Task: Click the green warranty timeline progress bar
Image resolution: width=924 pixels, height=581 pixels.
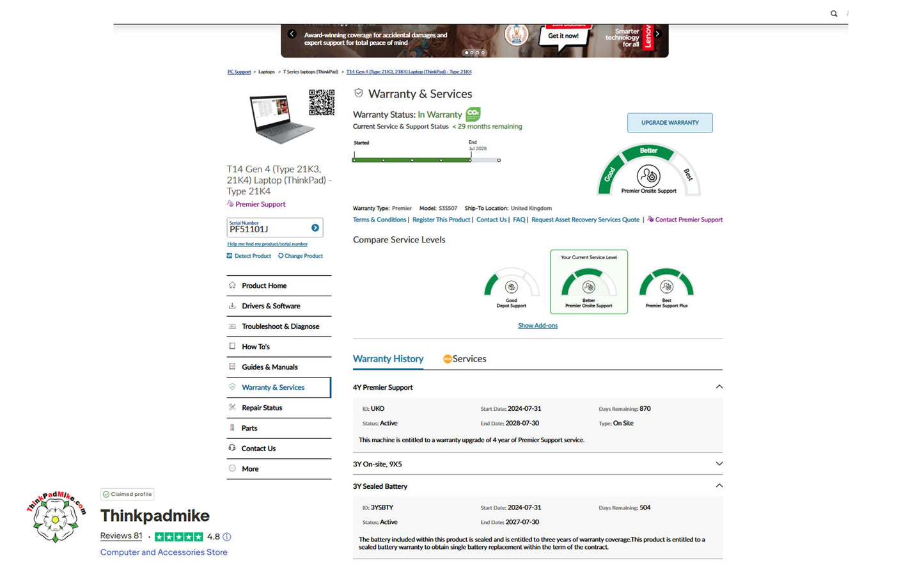Action: pyautogui.click(x=412, y=160)
